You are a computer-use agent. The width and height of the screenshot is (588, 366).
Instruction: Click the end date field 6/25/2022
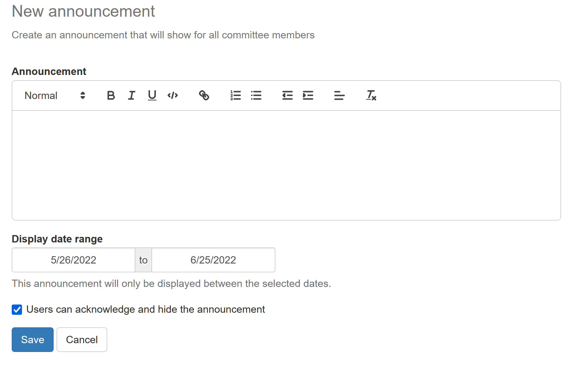coord(213,260)
